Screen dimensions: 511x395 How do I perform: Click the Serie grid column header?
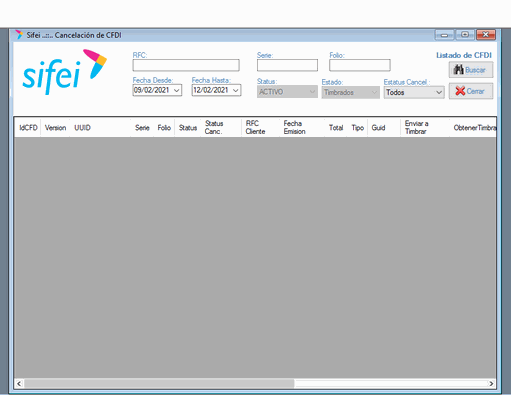click(142, 128)
